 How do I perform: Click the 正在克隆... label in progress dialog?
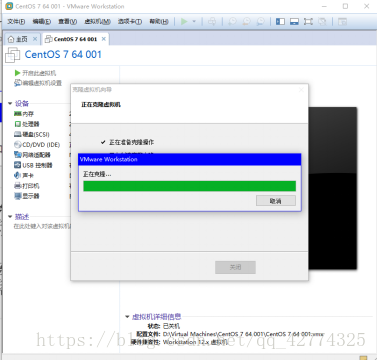click(97, 174)
